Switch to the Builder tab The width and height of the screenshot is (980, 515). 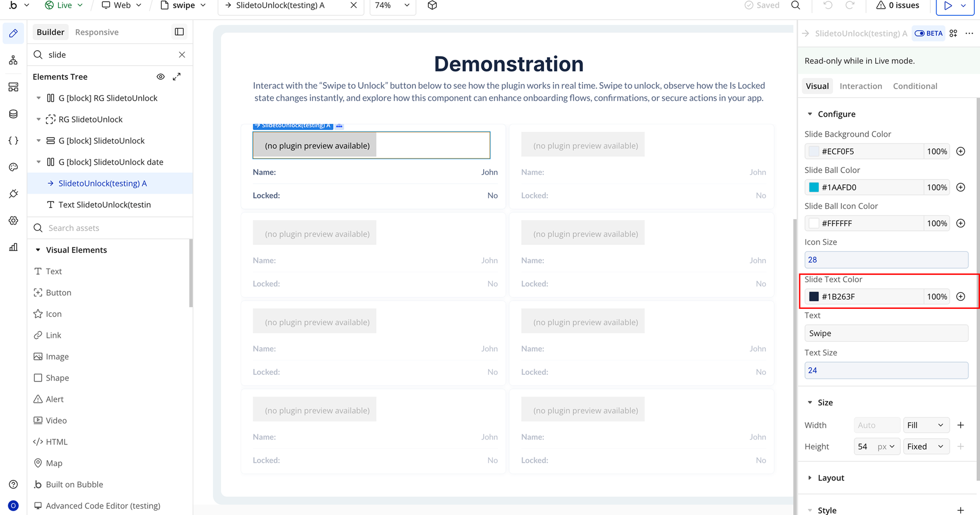[50, 32]
